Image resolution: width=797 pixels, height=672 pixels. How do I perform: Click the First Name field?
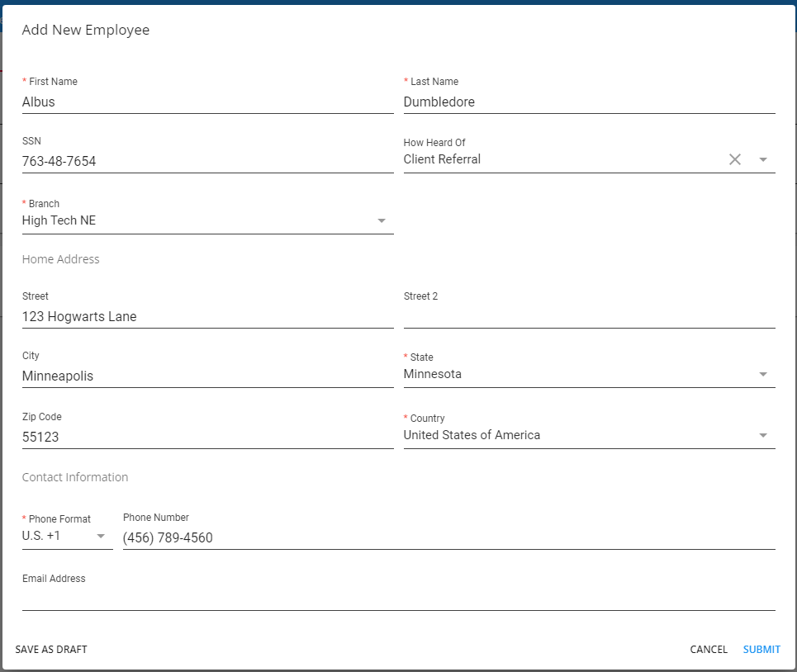206,102
